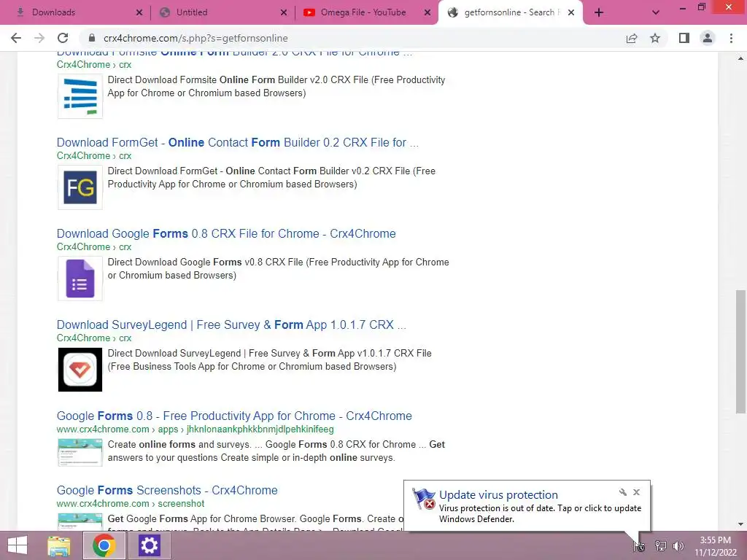Open Download Google Forms 0.8 CRX link
This screenshot has width=747, height=560.
pyautogui.click(x=226, y=233)
